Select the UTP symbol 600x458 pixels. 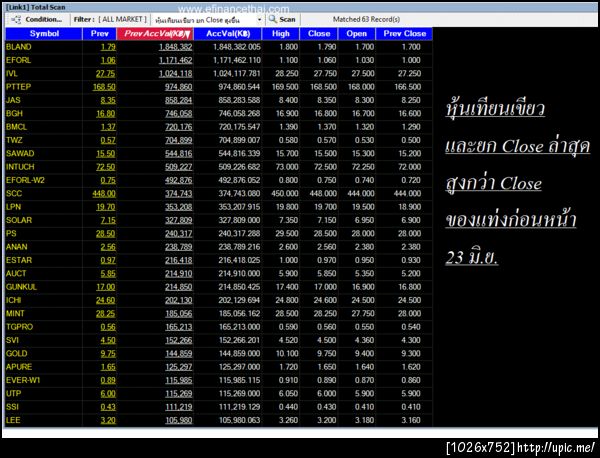coord(13,394)
